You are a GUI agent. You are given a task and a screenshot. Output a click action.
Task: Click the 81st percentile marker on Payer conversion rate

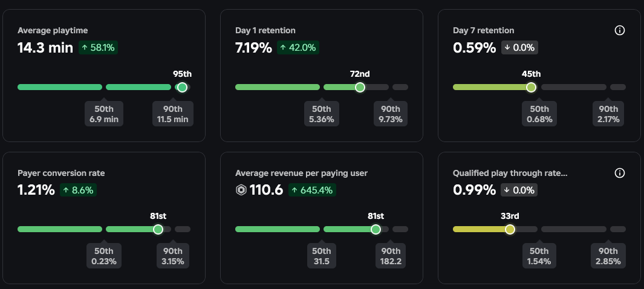(x=158, y=230)
